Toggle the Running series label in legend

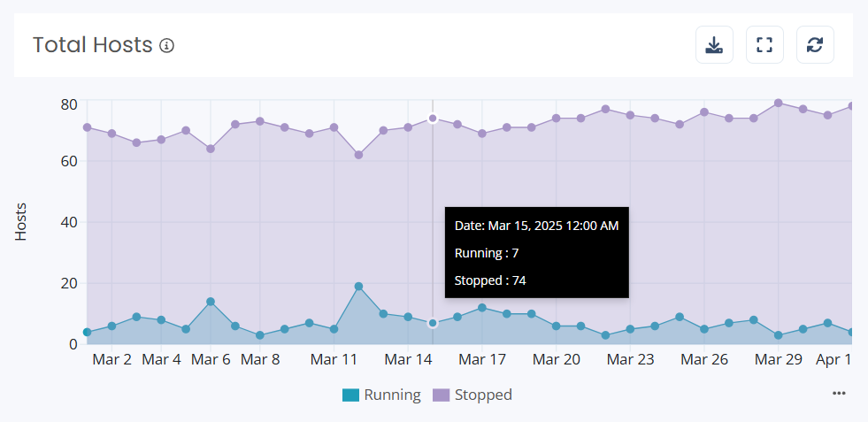coord(392,395)
